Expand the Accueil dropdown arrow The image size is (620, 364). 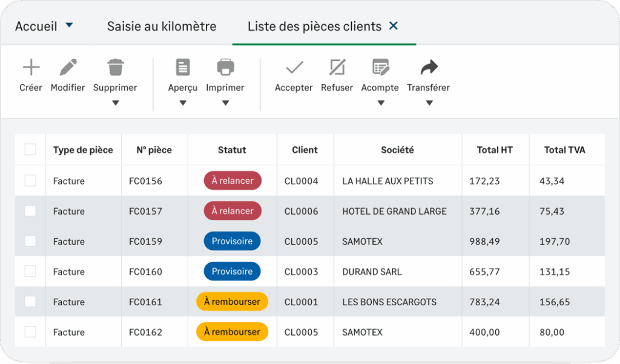pos(69,25)
